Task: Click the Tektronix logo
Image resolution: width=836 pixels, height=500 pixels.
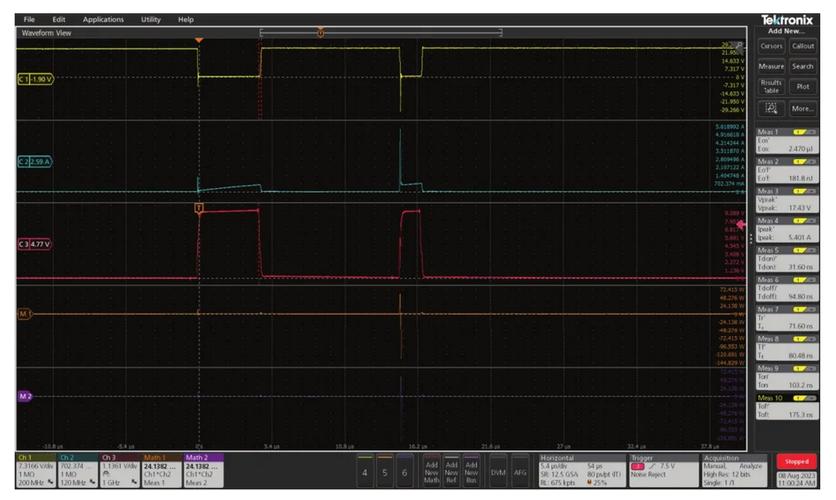Action: 787,20
